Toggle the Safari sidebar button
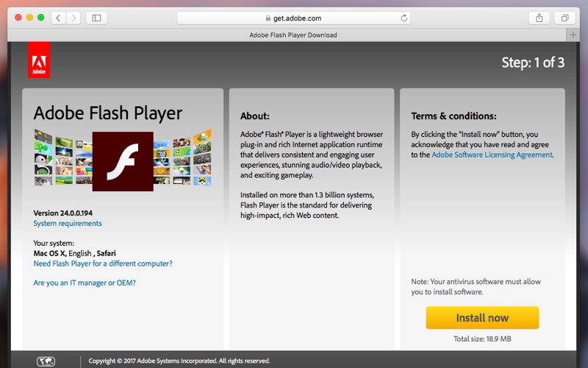The height and width of the screenshot is (368, 588). 96,18
